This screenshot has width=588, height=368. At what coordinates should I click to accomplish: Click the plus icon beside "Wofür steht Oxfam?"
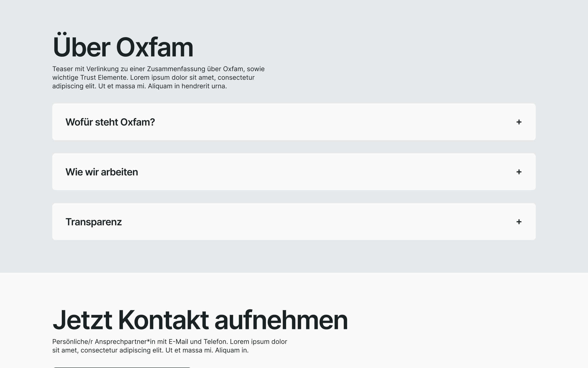pyautogui.click(x=519, y=122)
